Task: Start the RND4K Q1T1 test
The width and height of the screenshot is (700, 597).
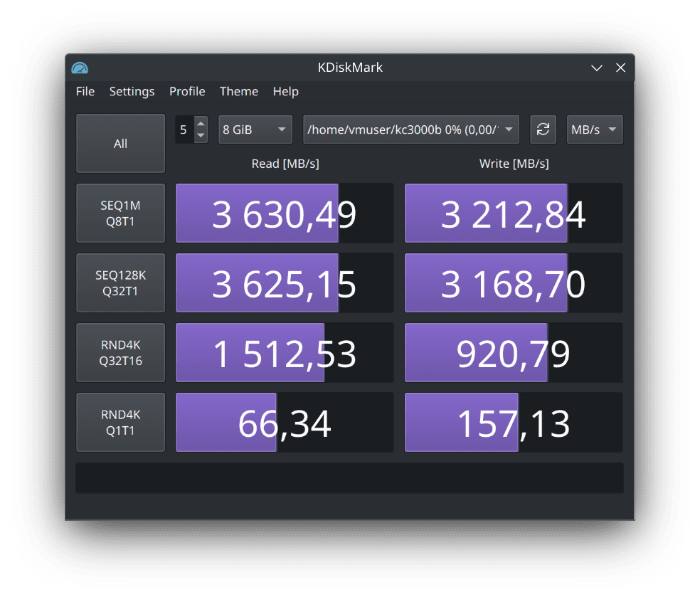Action: coord(120,423)
